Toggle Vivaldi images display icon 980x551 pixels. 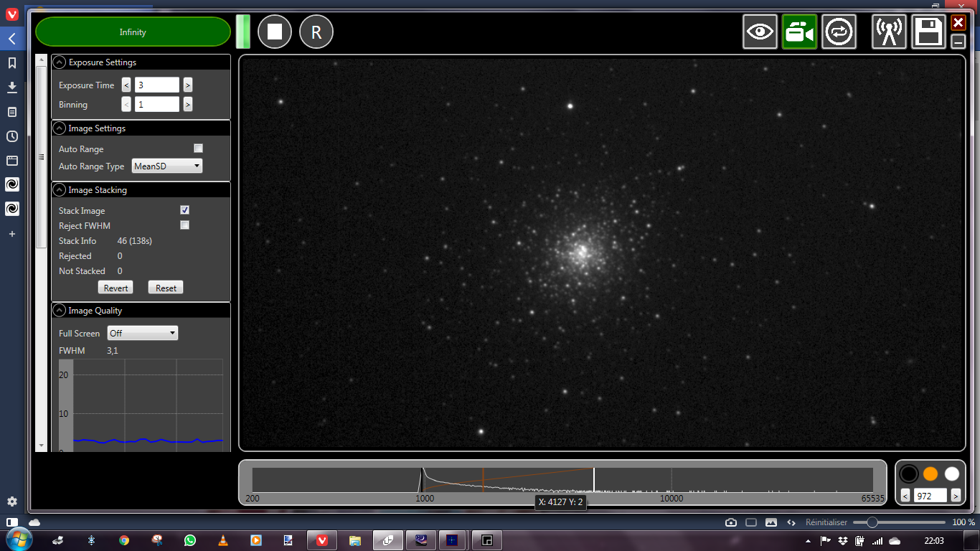771,522
